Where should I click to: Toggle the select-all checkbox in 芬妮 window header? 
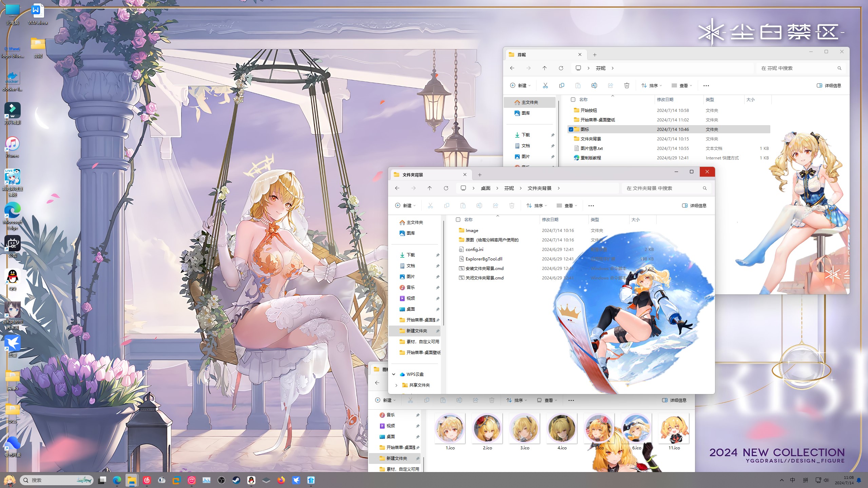point(573,99)
